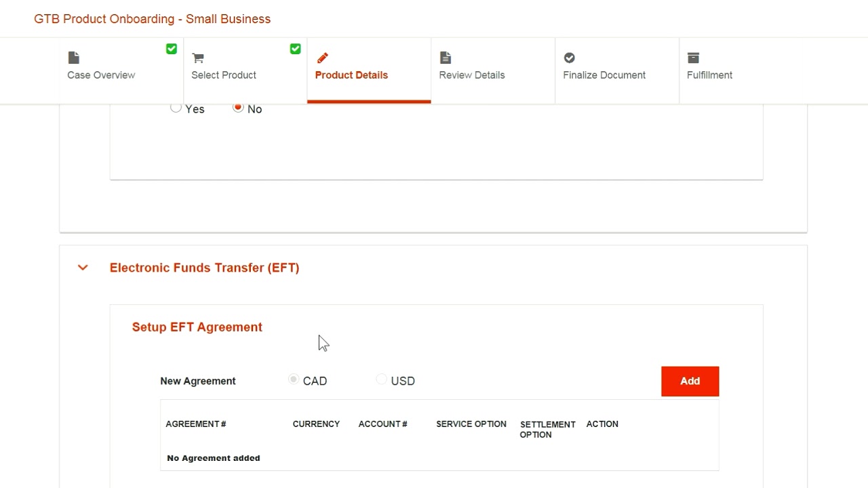Click the Select Product cart icon
The height and width of the screenshot is (488, 868).
(x=198, y=58)
